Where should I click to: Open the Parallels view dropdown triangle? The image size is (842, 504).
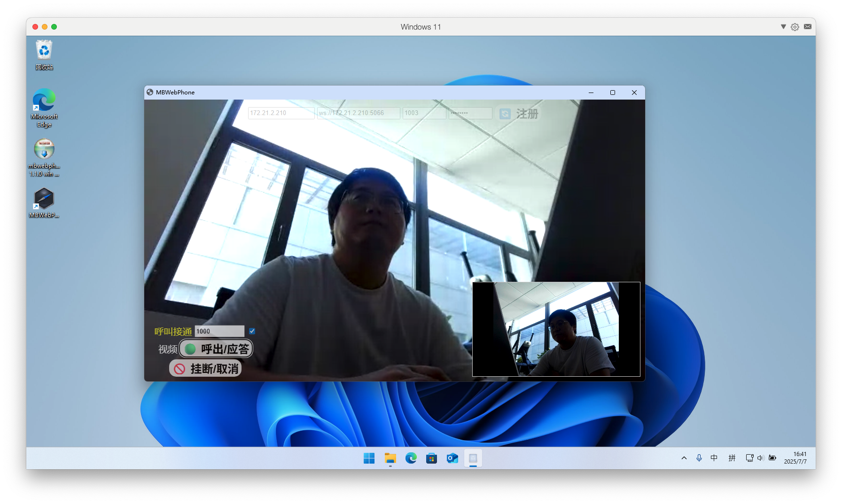pos(783,27)
